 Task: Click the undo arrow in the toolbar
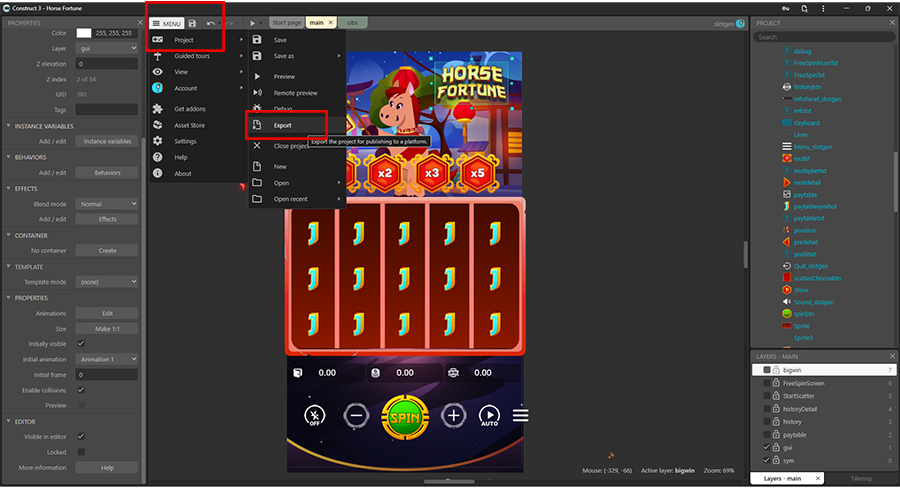[x=211, y=22]
